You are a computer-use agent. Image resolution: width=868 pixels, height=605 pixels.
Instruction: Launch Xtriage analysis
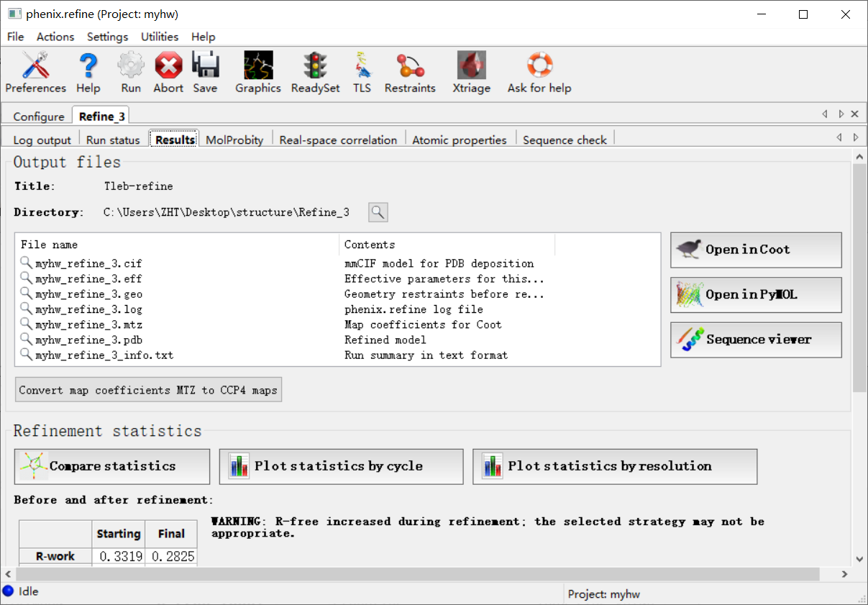472,73
